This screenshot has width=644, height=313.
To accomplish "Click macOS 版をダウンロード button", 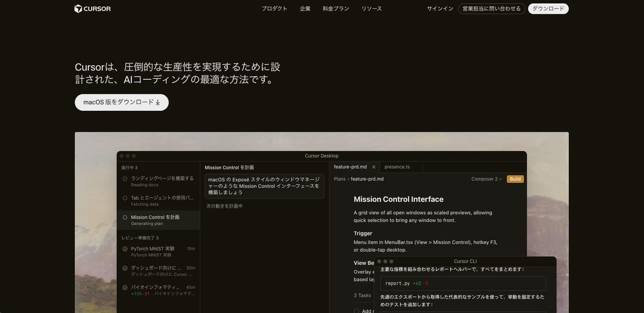I will 122,102.
